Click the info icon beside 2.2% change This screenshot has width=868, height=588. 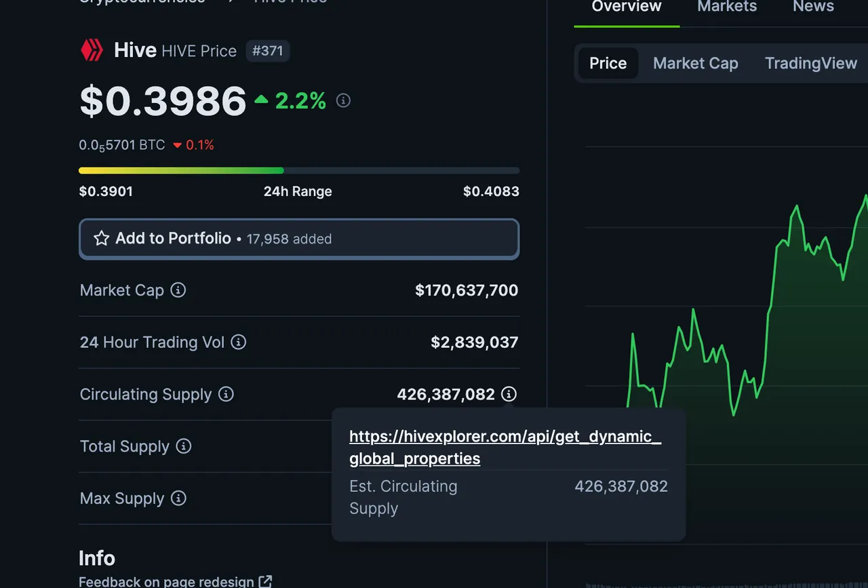point(344,101)
